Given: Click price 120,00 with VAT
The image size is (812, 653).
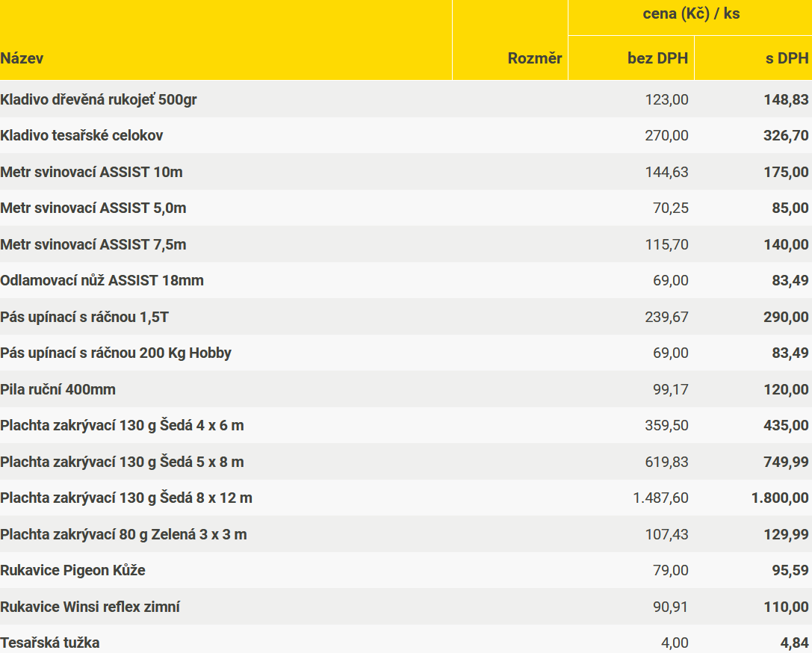Looking at the screenshot, I should coord(786,389).
